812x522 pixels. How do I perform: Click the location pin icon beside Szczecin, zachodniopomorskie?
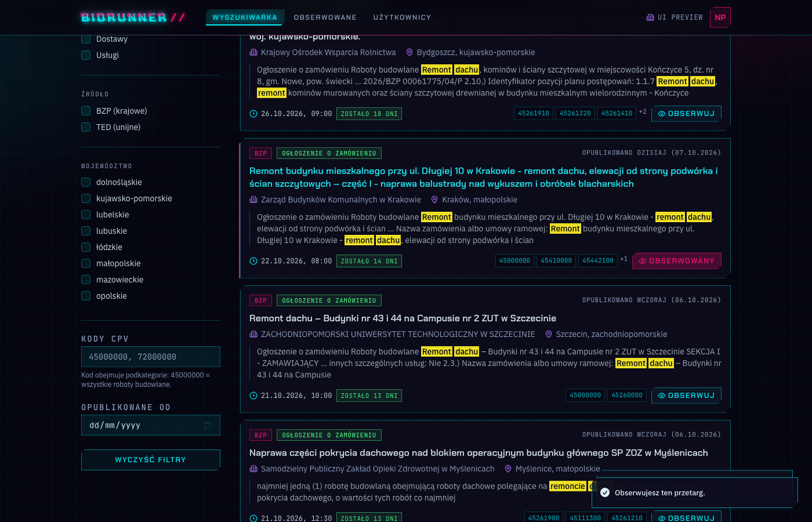point(549,334)
